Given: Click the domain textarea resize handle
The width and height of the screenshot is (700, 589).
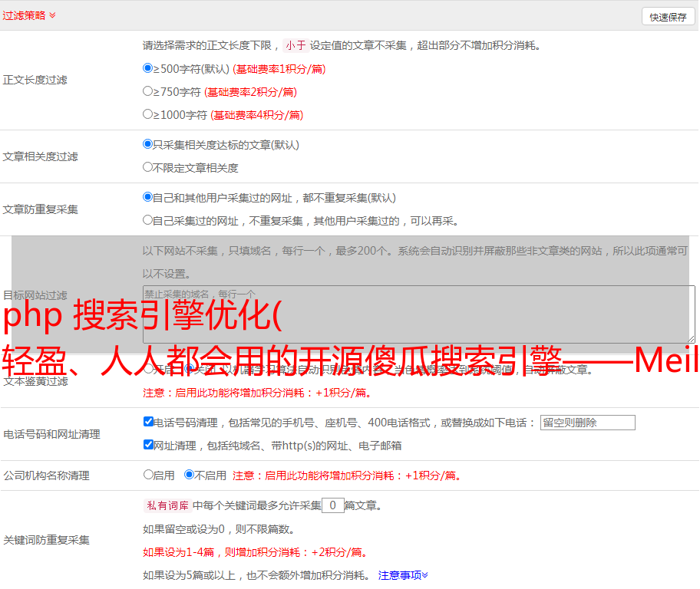Looking at the screenshot, I should [691, 338].
